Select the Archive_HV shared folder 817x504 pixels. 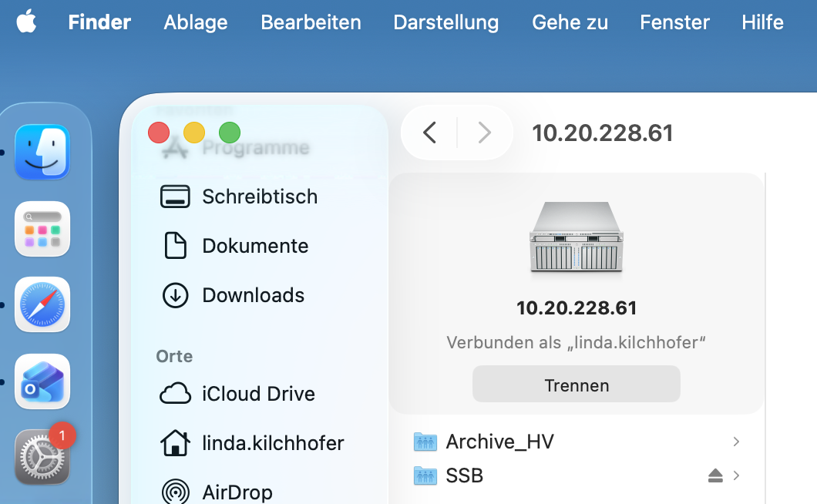tap(499, 442)
